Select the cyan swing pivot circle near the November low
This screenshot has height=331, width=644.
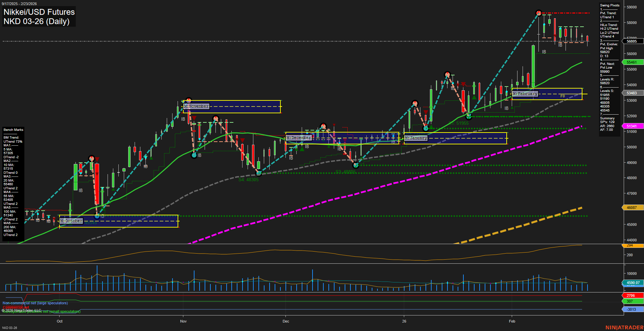(194, 155)
